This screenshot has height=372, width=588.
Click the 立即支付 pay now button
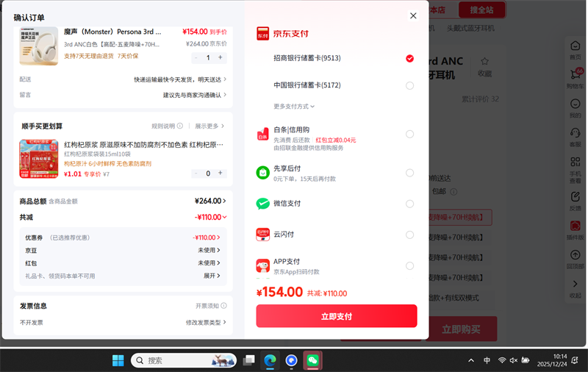coord(336,316)
